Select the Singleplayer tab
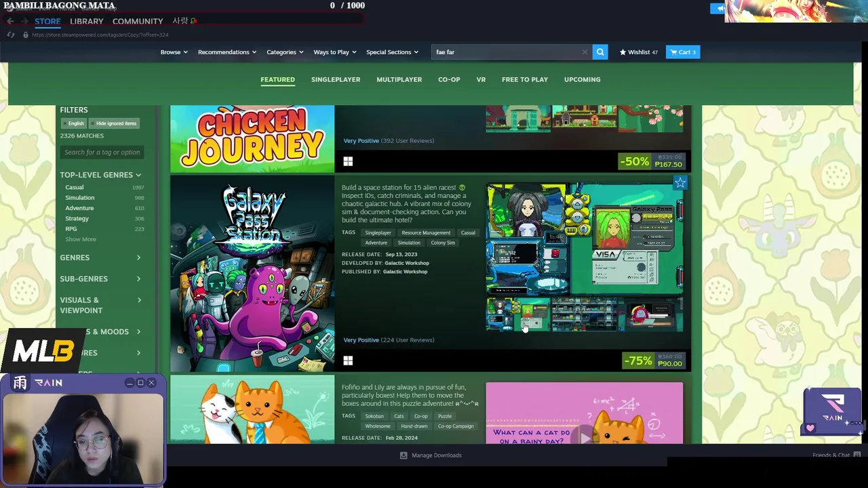The width and height of the screenshot is (868, 488). click(336, 79)
